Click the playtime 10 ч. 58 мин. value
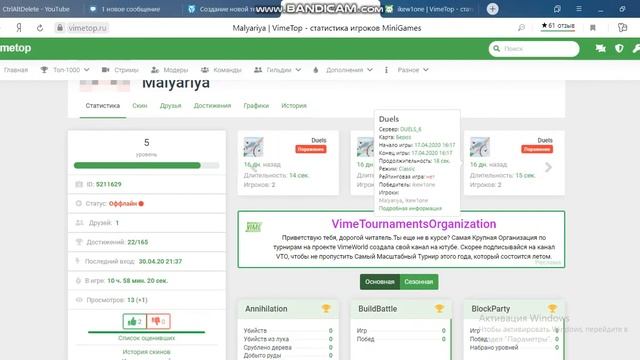640x360 pixels. (x=138, y=280)
